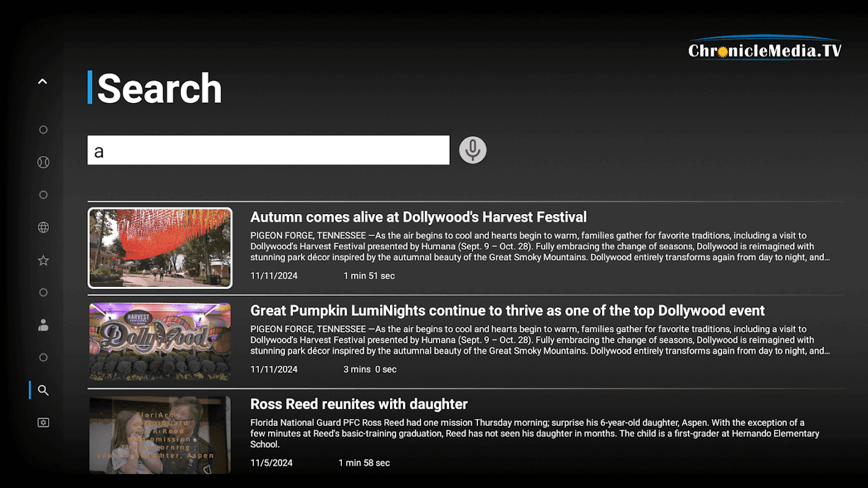Open the settings gear icon in sidebar
Screen dimensions: 868x488
point(43,423)
